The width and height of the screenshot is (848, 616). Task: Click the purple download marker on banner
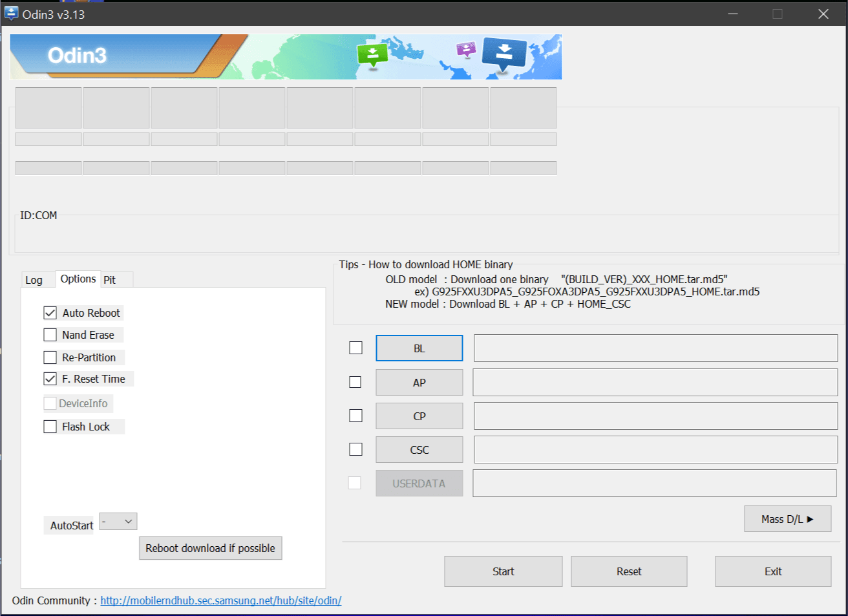pos(466,50)
